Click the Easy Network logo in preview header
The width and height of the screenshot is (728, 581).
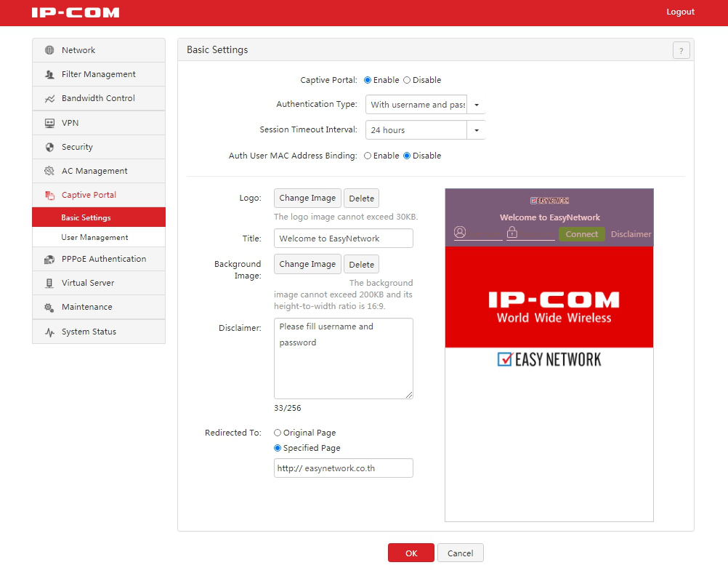(550, 201)
